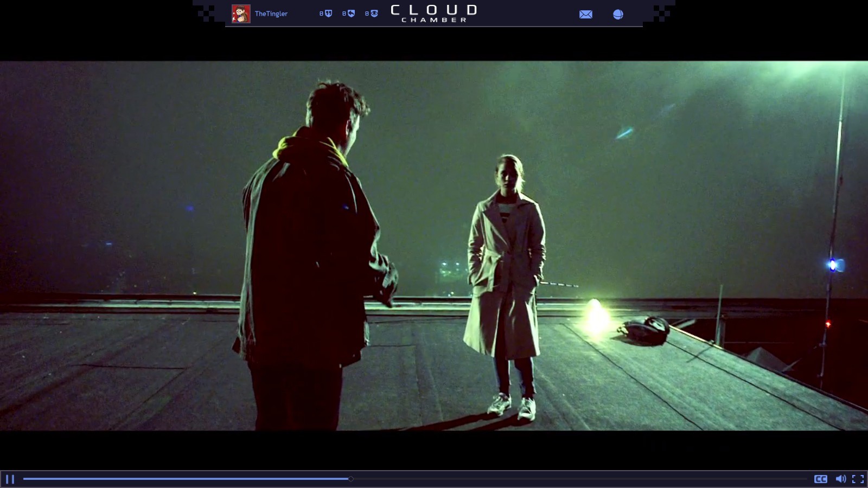Image resolution: width=868 pixels, height=488 pixels.
Task: Click the Cloud Chamber logo
Action: point(434,14)
